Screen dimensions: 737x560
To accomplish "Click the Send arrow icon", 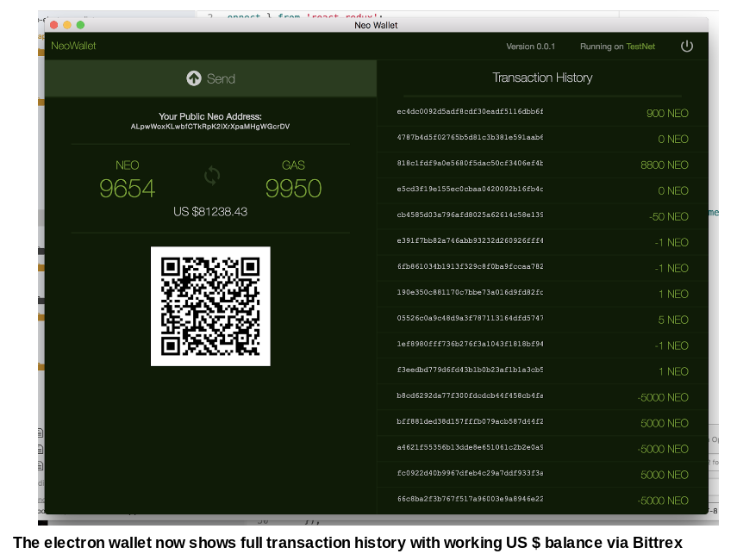I will coord(194,78).
